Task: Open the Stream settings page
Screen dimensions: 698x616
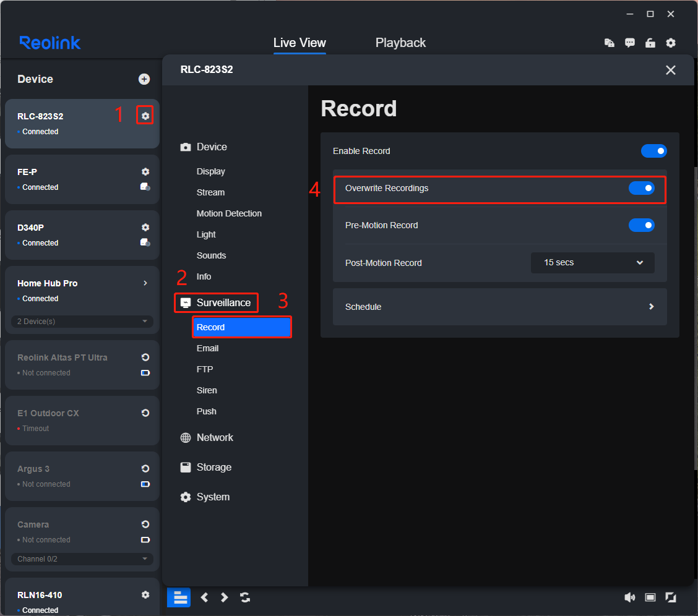Action: tap(210, 192)
